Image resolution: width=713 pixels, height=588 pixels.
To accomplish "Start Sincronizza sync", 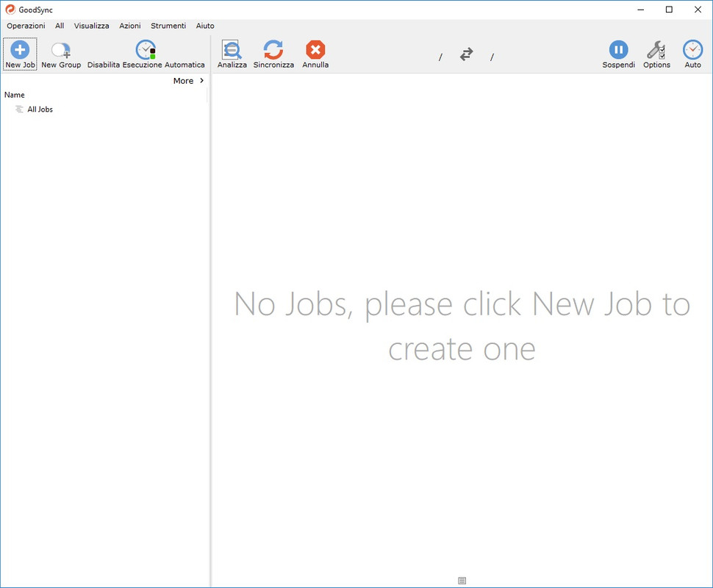I will [x=273, y=54].
